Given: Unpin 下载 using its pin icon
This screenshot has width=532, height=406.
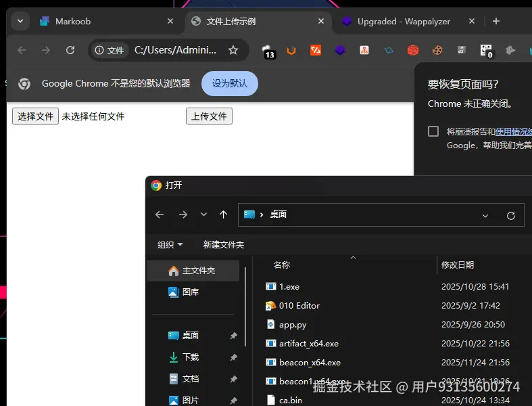Looking at the screenshot, I should pos(233,357).
